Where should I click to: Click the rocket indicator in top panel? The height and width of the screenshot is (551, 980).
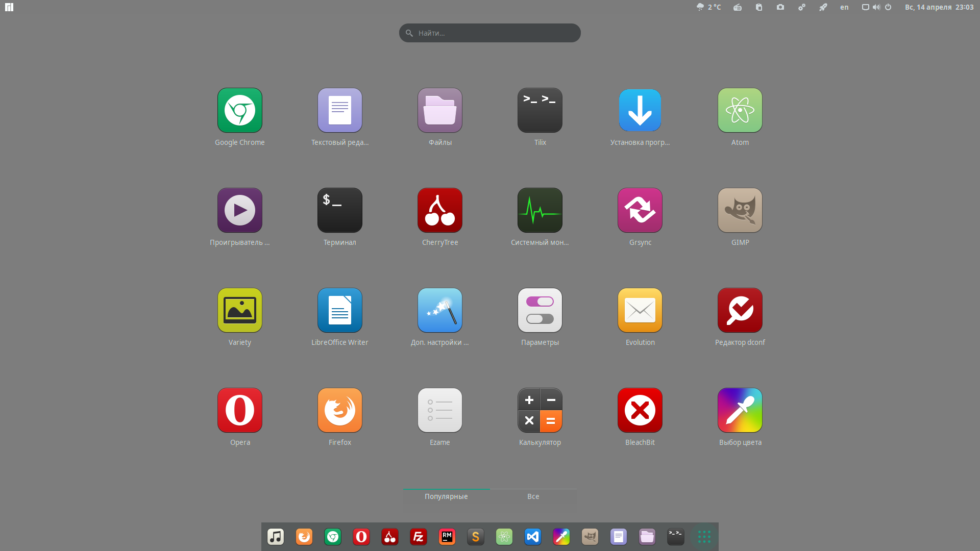point(823,7)
